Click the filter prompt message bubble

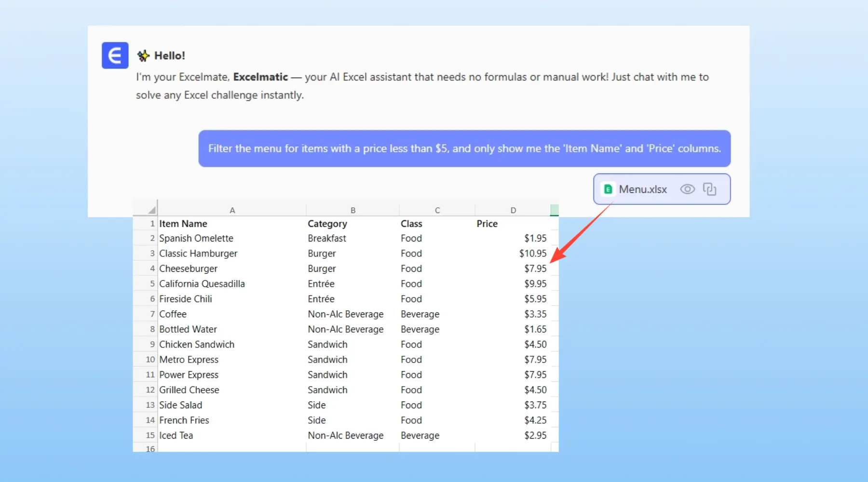pyautogui.click(x=464, y=148)
